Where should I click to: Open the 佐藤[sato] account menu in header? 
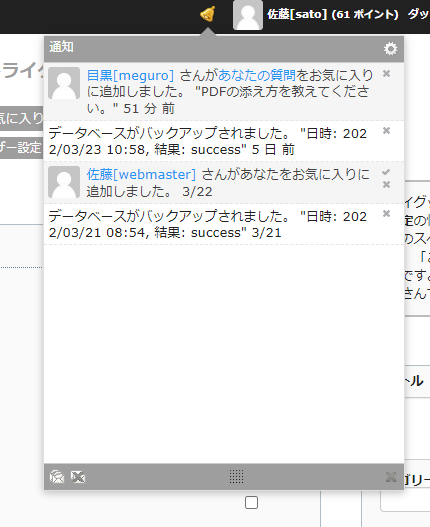333,14
